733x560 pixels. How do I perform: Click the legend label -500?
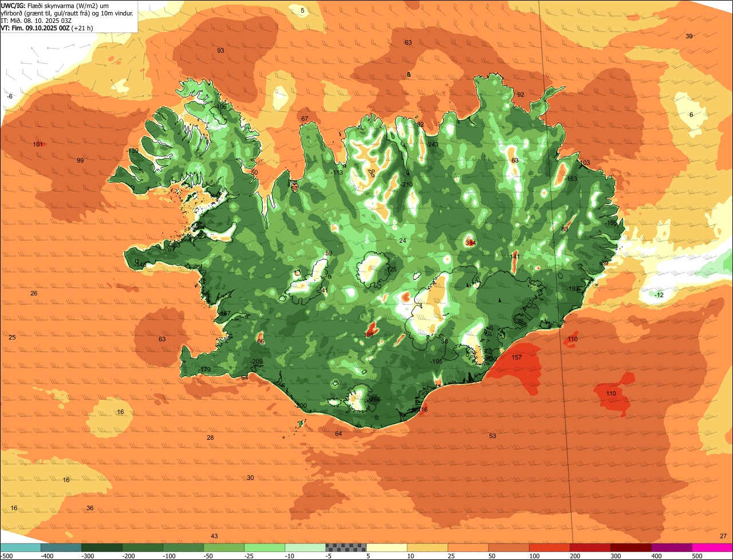[x=6, y=556]
